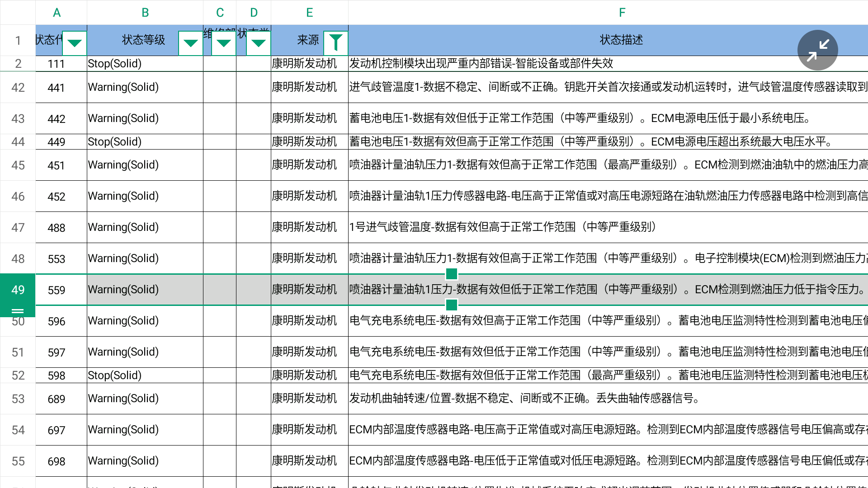Select column C header

220,12
